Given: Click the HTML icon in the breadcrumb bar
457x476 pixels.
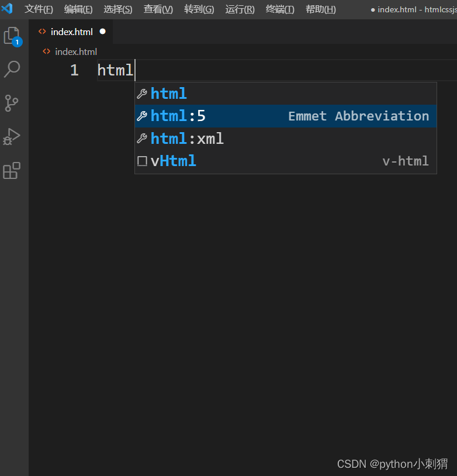Looking at the screenshot, I should pos(47,51).
